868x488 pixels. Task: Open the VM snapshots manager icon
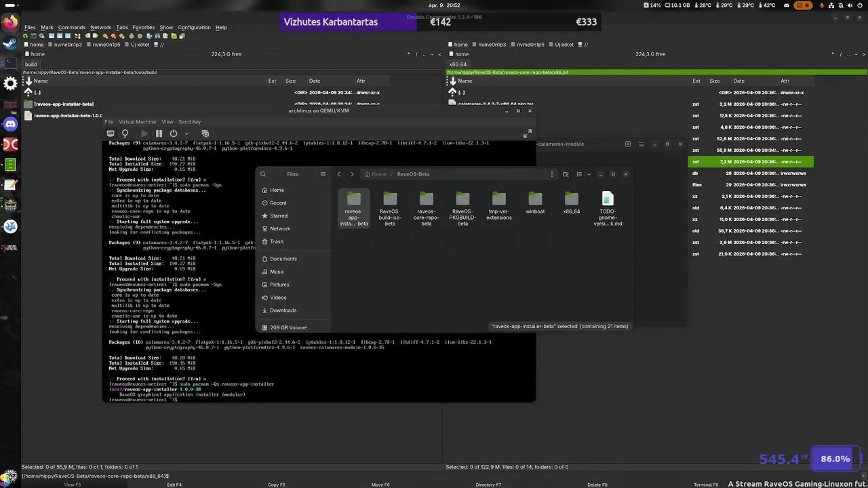point(205,134)
